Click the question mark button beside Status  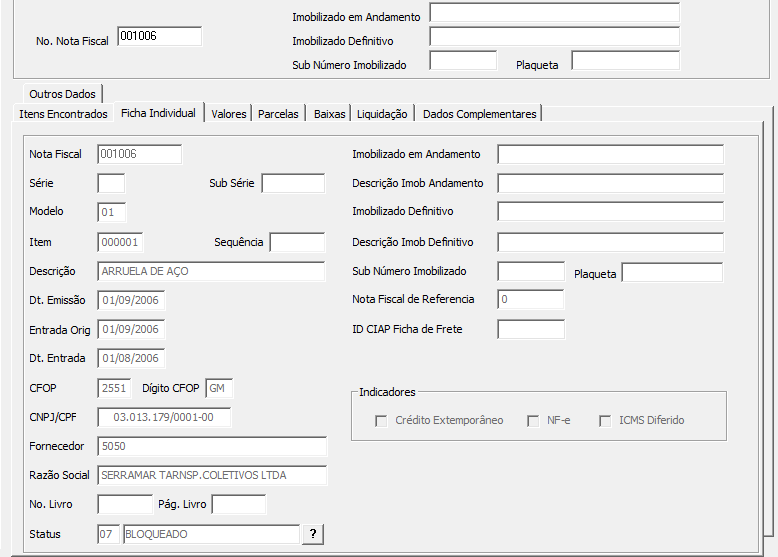tap(313, 534)
